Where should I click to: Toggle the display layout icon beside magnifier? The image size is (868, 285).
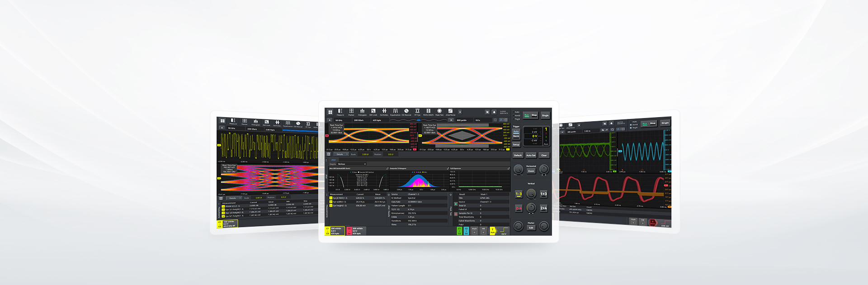click(503, 120)
